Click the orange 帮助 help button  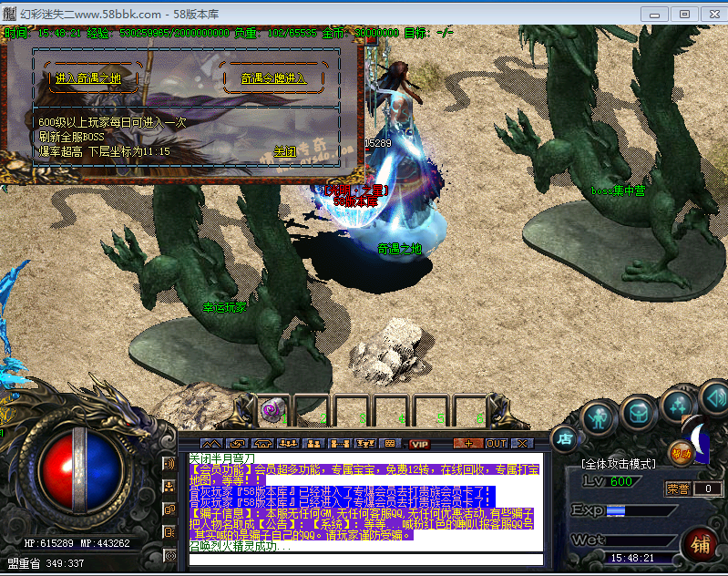click(682, 453)
